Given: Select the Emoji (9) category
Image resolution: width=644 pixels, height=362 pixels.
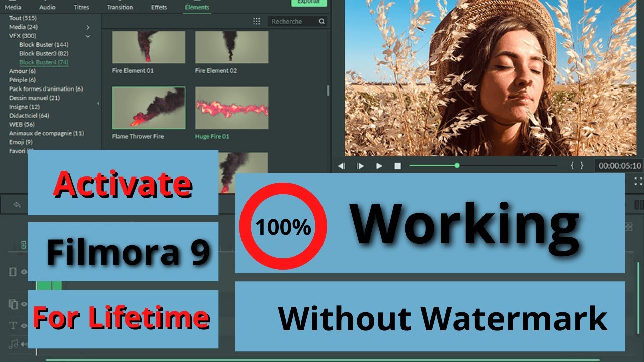Looking at the screenshot, I should coord(21,142).
